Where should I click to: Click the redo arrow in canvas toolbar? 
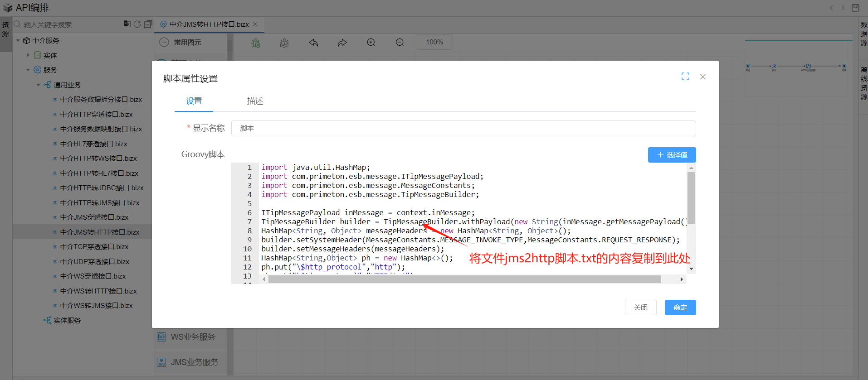(342, 43)
